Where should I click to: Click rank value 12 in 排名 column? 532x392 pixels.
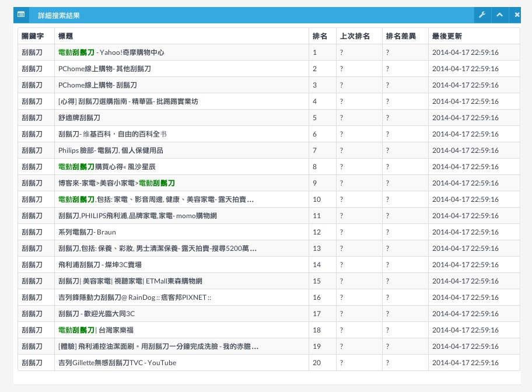(x=317, y=232)
